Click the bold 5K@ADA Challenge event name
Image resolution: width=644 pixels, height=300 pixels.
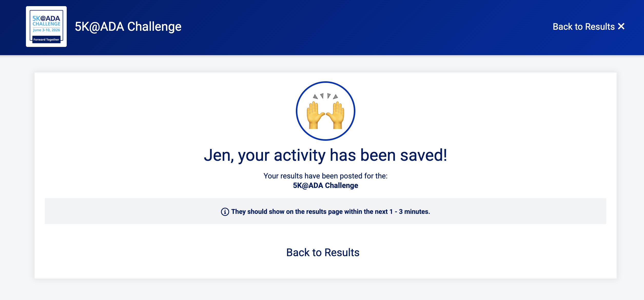click(x=325, y=185)
